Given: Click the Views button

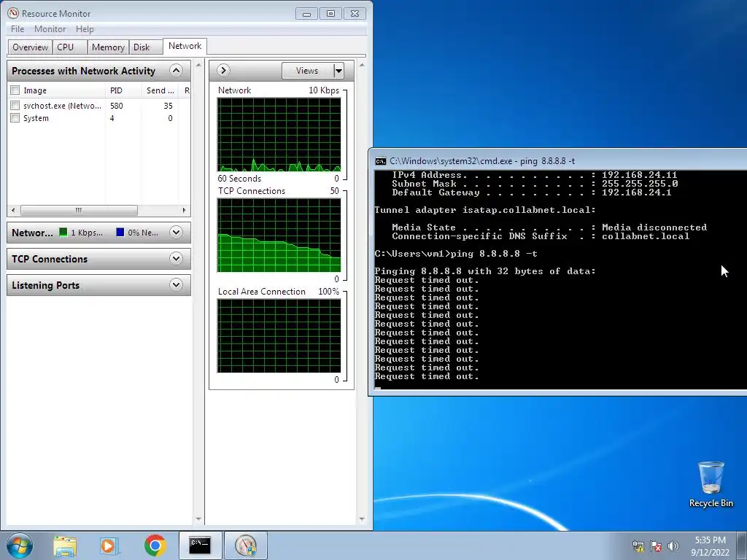Looking at the screenshot, I should (307, 71).
